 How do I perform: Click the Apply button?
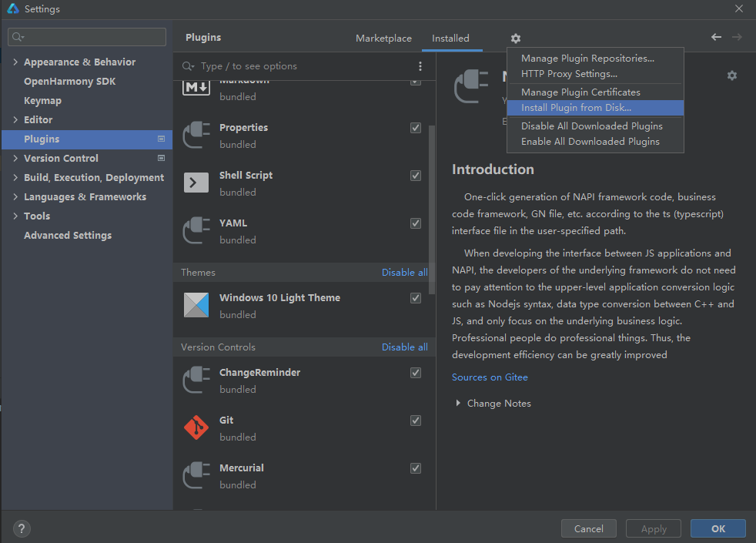click(x=654, y=528)
